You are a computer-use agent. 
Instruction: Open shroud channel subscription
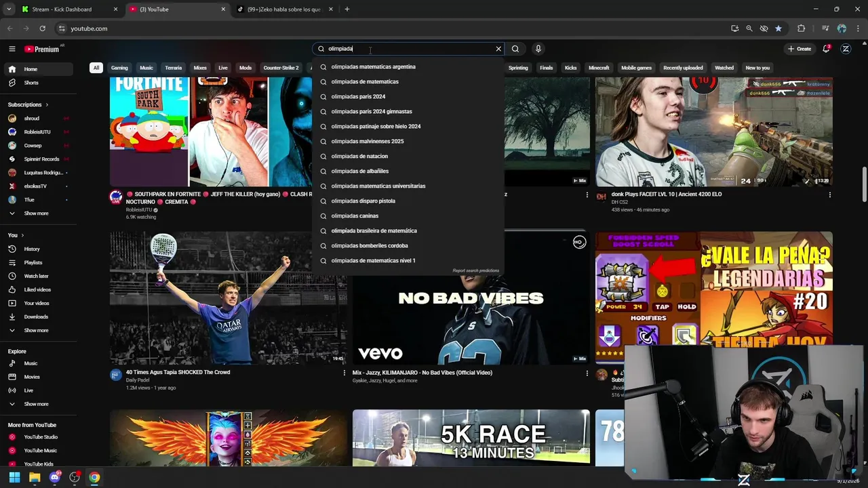click(39, 118)
